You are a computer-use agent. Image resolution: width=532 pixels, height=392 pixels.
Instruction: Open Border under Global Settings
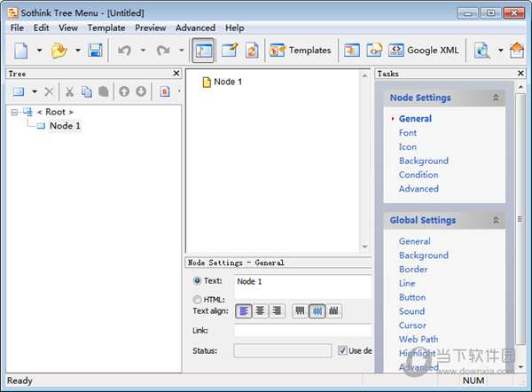point(413,270)
